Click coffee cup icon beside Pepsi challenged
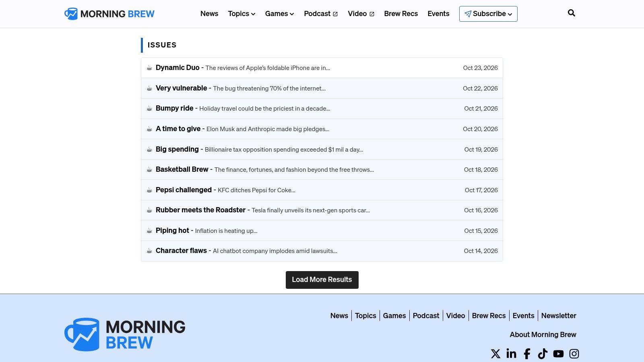The width and height of the screenshot is (644, 362). tap(149, 190)
